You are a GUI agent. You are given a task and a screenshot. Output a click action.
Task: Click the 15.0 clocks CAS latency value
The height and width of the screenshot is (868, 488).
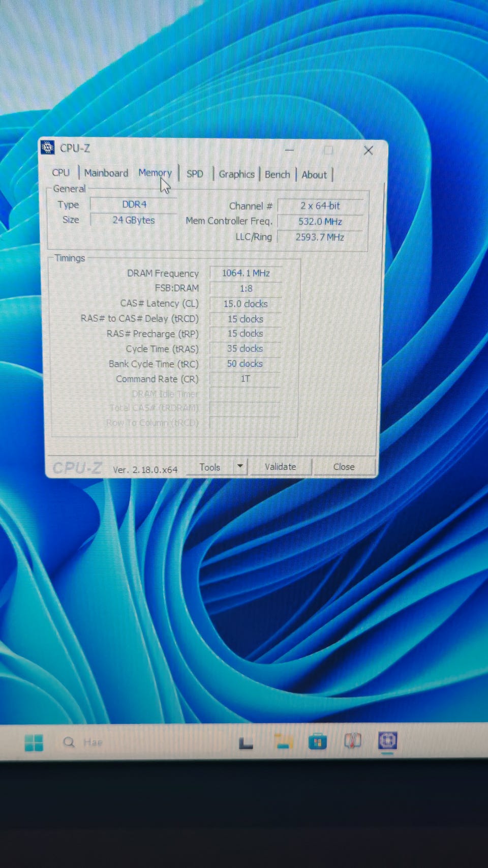point(246,304)
